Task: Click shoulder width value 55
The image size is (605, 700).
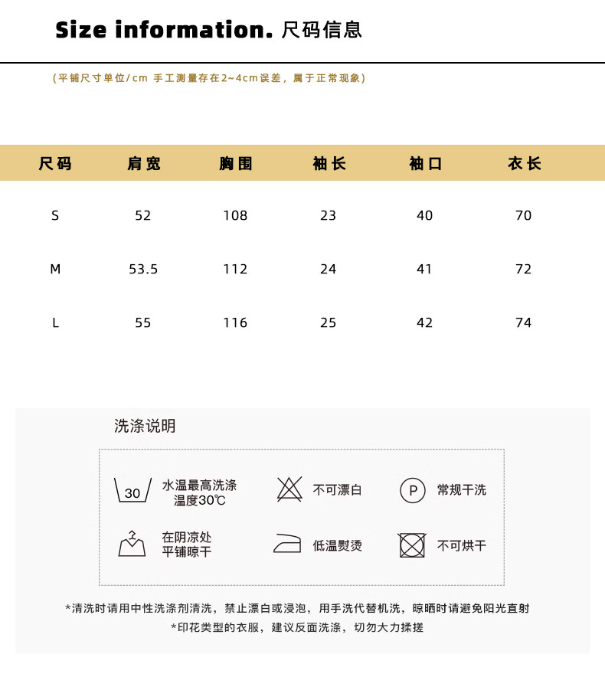Action: point(143,322)
